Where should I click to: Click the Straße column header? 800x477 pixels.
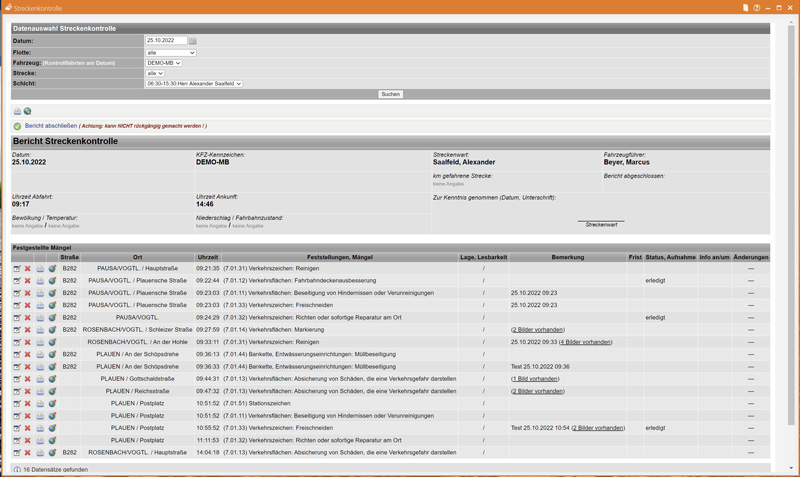click(x=69, y=257)
